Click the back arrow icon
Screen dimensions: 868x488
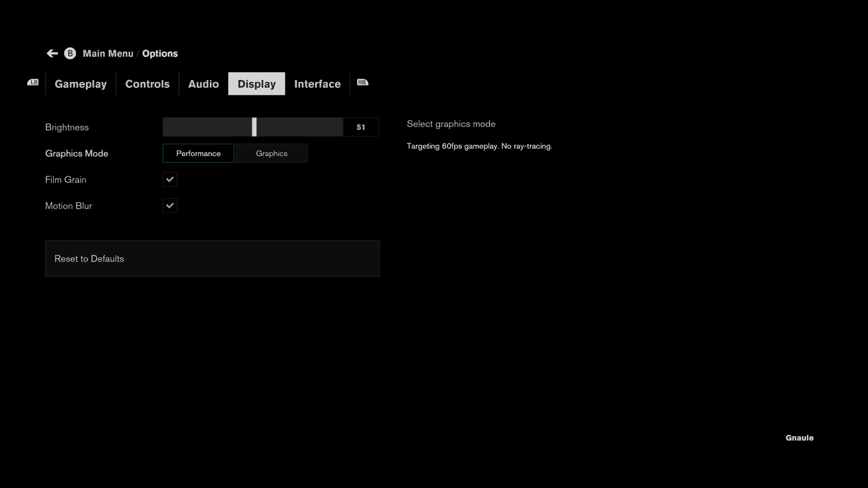[52, 53]
